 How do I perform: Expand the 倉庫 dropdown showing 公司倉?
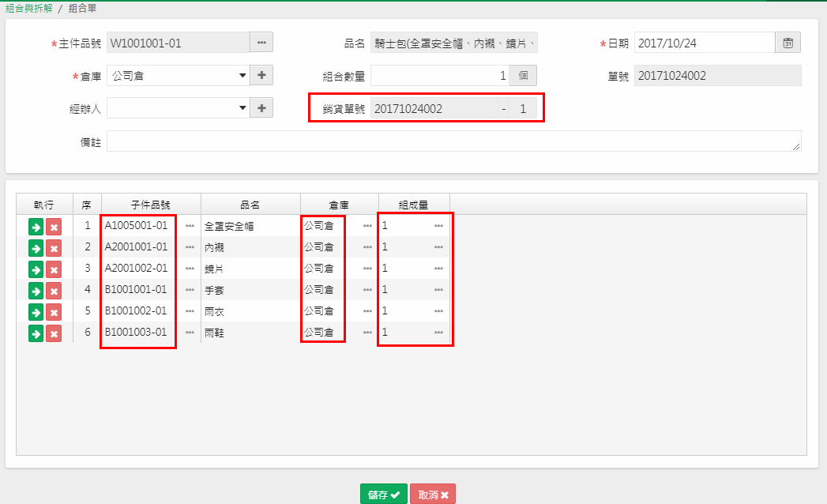[x=179, y=76]
